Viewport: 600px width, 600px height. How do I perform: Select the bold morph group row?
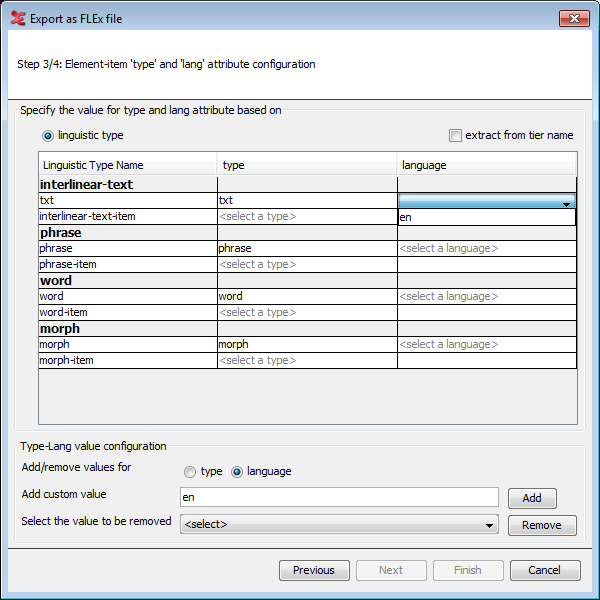(307, 329)
